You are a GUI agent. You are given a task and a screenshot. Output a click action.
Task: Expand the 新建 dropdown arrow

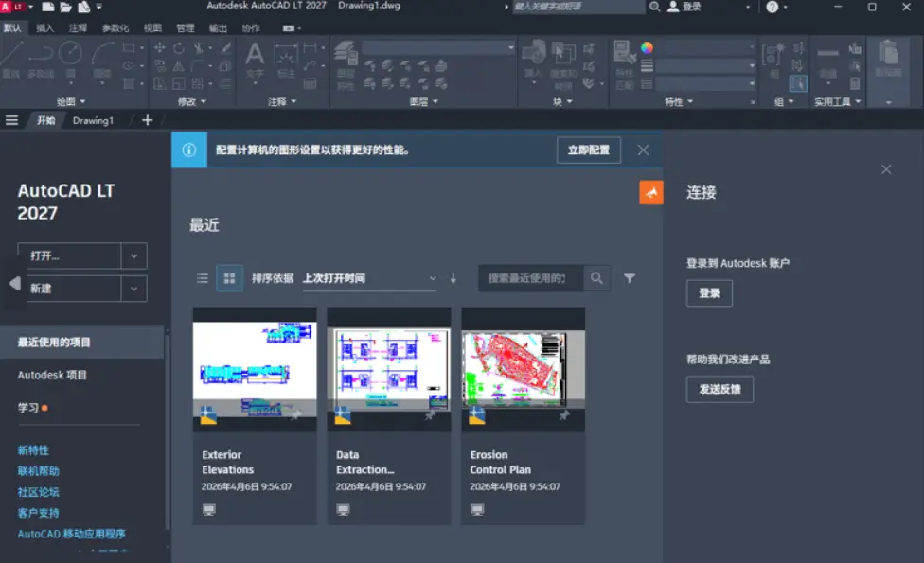(x=133, y=289)
